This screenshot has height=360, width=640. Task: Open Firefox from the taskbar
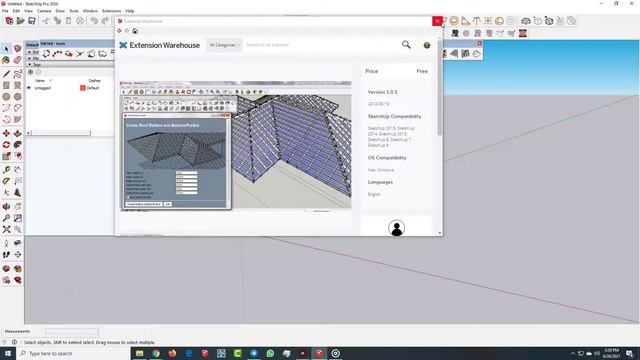(x=172, y=353)
